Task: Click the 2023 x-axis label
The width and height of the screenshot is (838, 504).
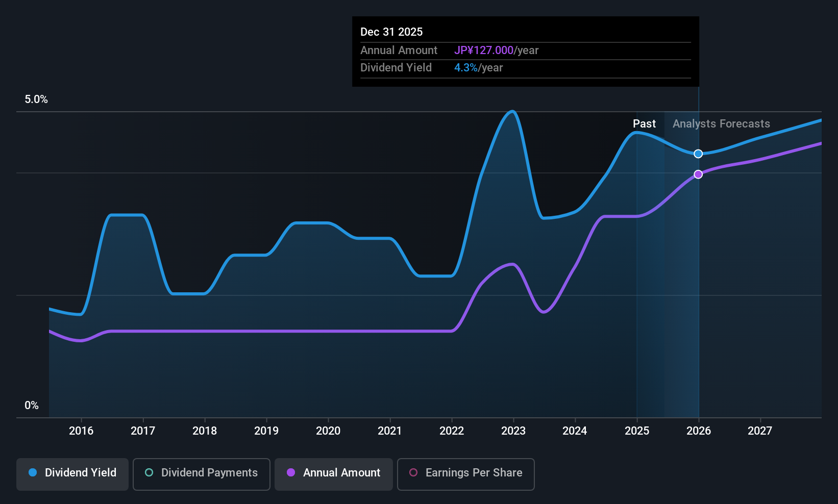Action: [x=513, y=431]
